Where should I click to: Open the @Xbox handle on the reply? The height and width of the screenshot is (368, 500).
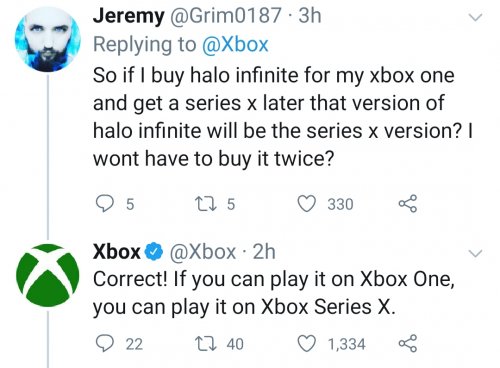click(x=203, y=252)
